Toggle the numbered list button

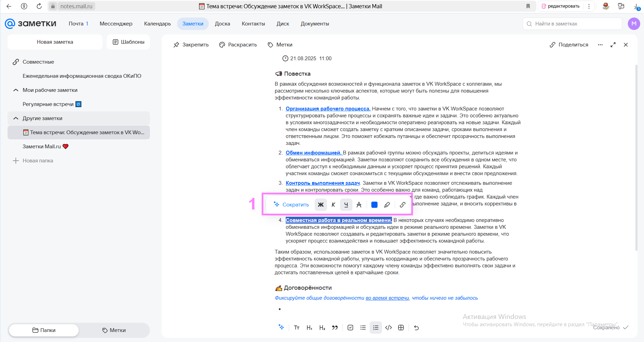point(376,328)
